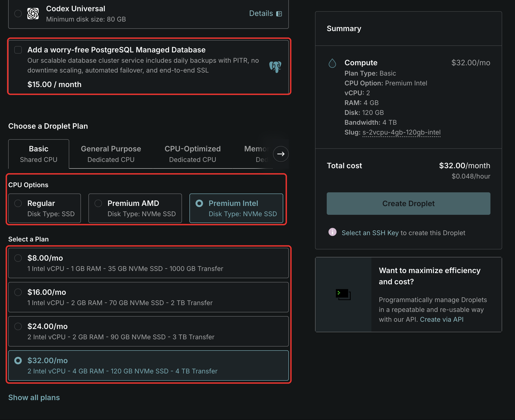Image resolution: width=515 pixels, height=420 pixels.
Task: Expand Show all plans
Action: [x=34, y=398]
